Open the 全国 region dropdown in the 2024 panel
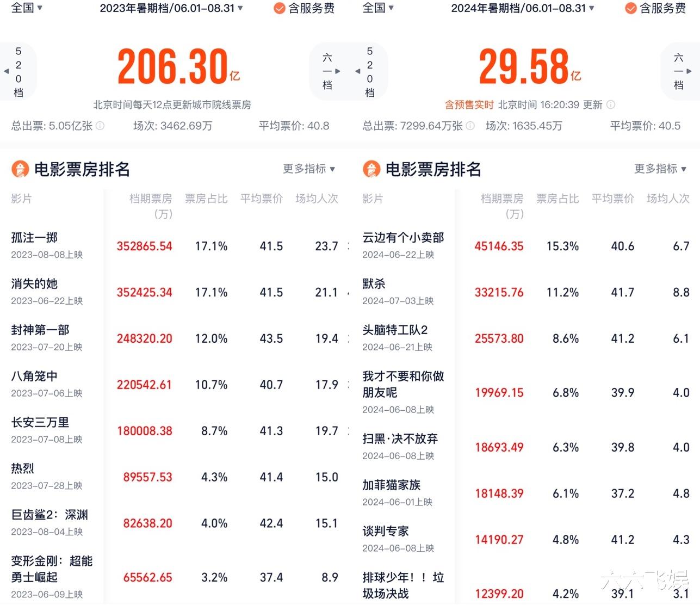Image resolution: width=700 pixels, height=605 pixels. 378,8
